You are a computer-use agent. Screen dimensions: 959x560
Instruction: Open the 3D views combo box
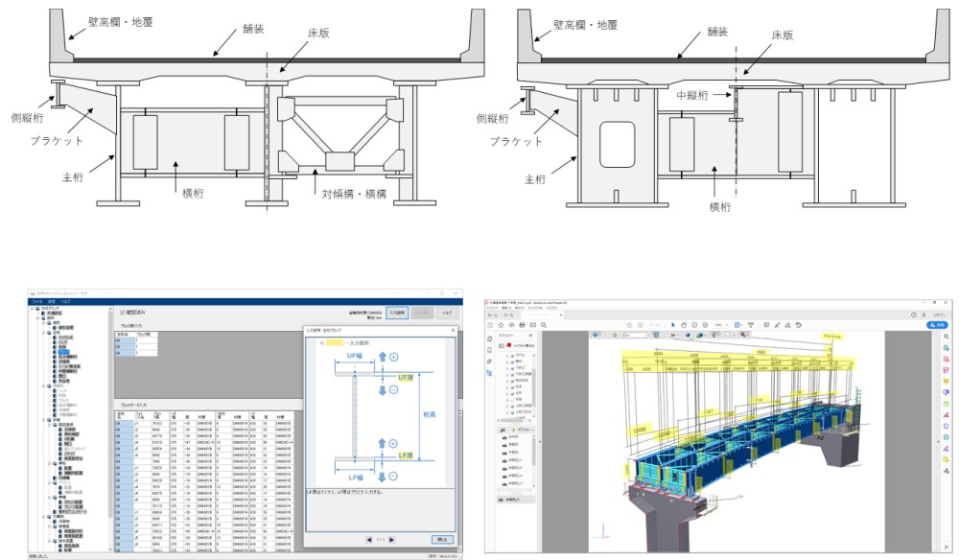point(636,335)
